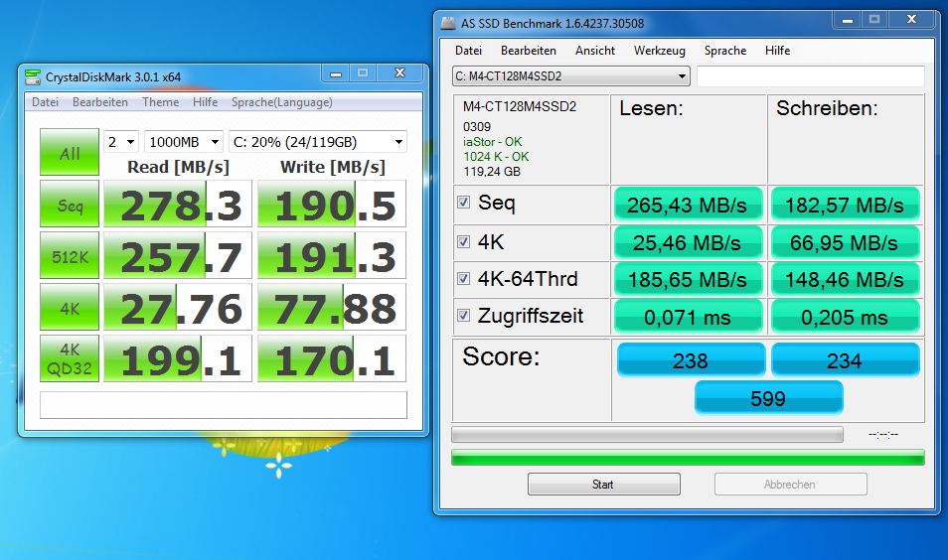
Task: Uncheck the Seq test checkbox
Action: coord(464,202)
